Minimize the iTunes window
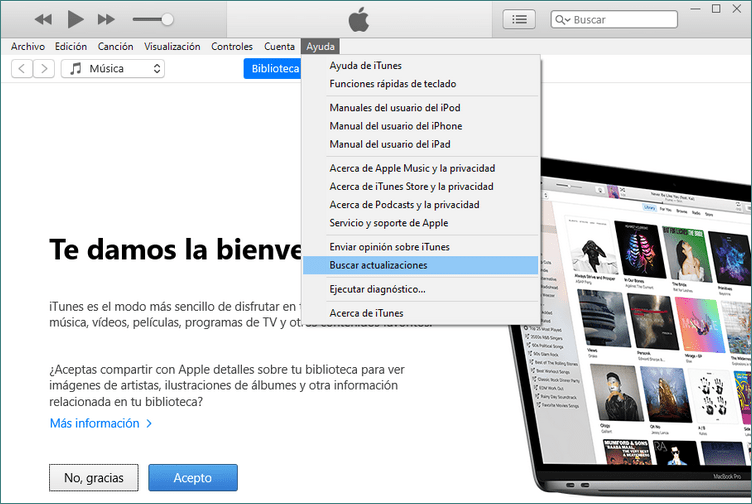This screenshot has width=752, height=504. click(695, 9)
